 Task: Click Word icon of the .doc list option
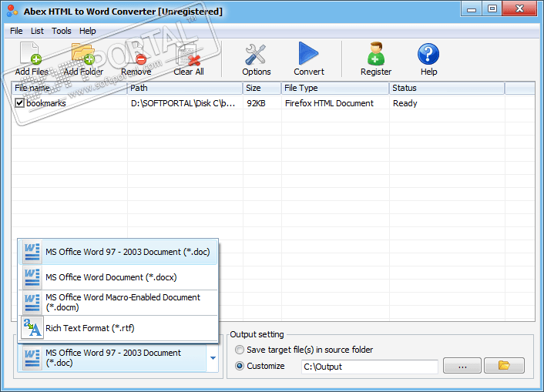click(x=32, y=252)
